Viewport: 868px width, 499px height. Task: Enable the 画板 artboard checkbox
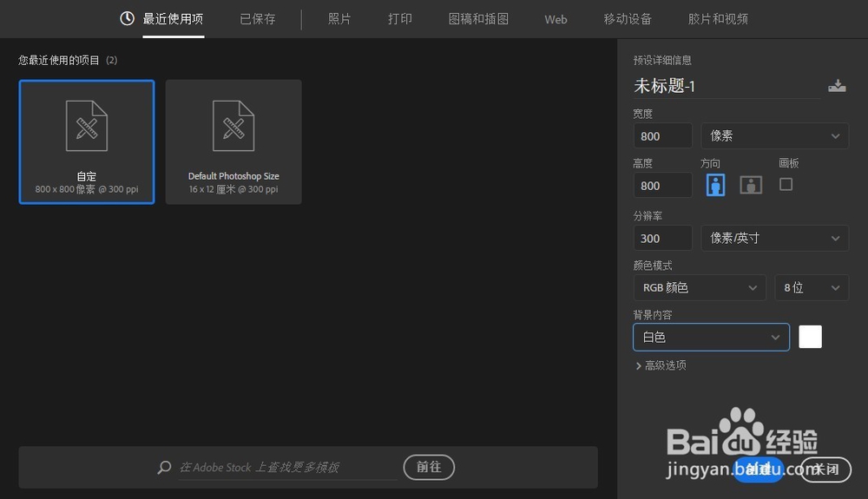tap(786, 184)
